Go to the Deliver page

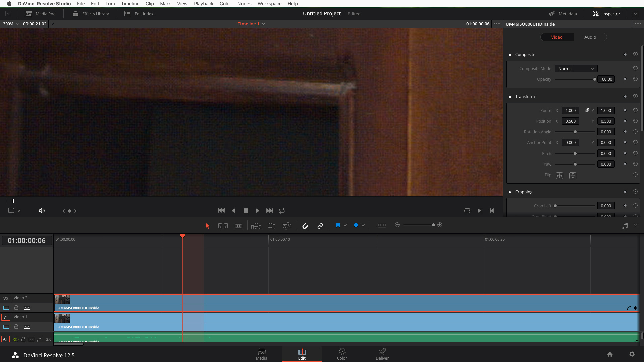(382, 354)
